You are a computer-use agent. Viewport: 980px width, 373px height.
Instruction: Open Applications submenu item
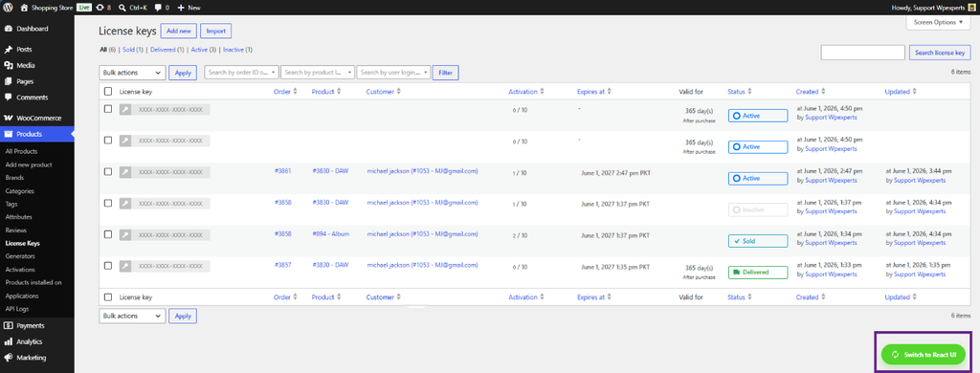[x=22, y=296]
